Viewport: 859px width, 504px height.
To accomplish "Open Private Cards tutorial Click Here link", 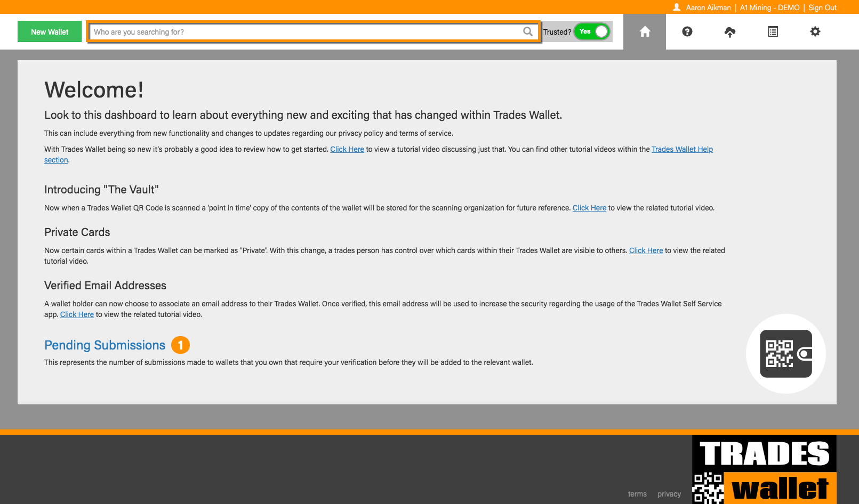I will click(646, 250).
